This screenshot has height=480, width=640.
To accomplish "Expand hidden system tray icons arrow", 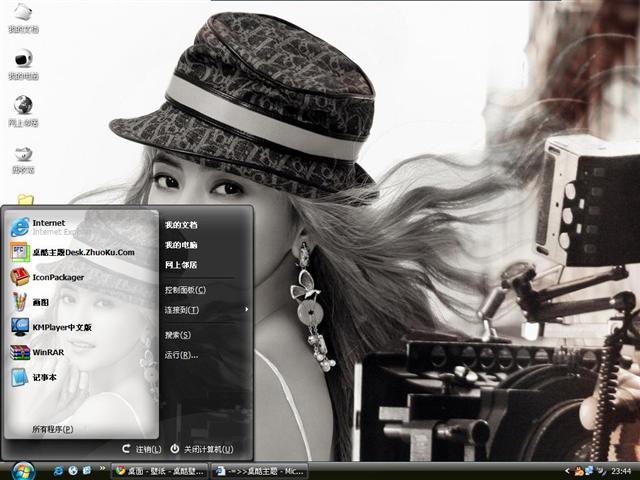I will [x=567, y=471].
